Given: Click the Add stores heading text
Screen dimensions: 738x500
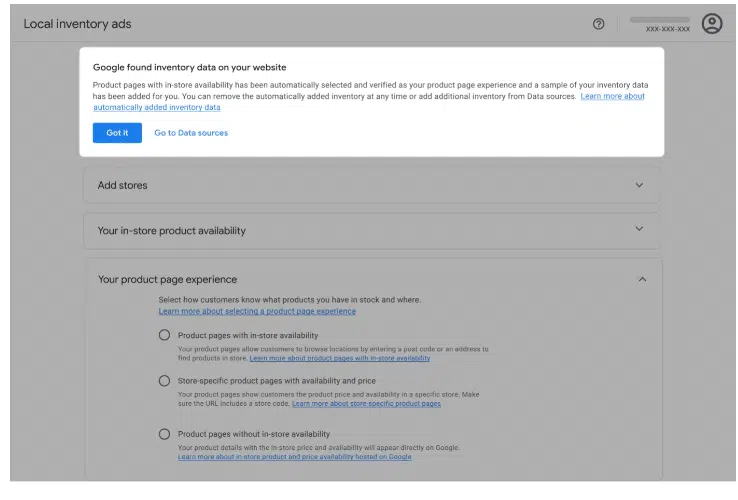Looking at the screenshot, I should [122, 185].
